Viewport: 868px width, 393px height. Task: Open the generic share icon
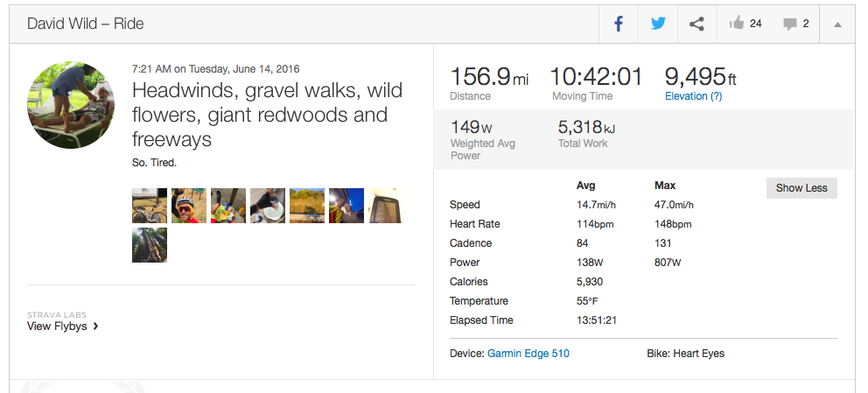[696, 24]
